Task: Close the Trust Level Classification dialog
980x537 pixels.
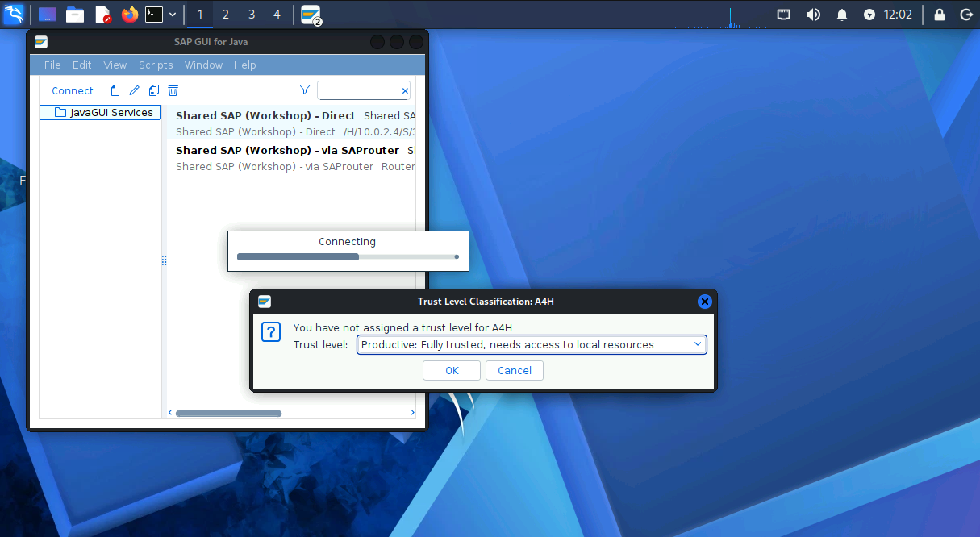Action: point(704,302)
